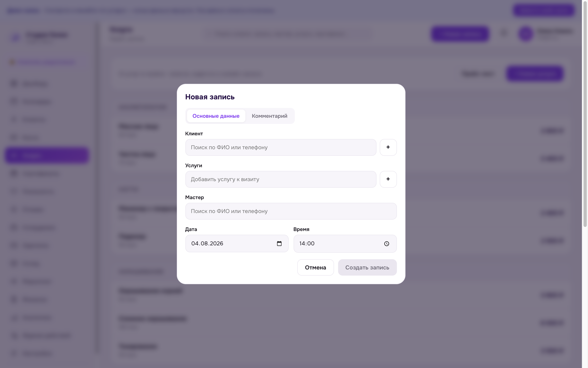Click the Мастер field label
Image resolution: width=588 pixels, height=368 pixels.
(x=194, y=197)
